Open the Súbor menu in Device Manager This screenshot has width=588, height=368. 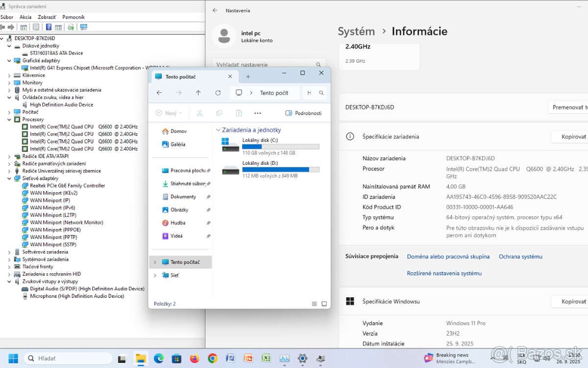[7, 17]
